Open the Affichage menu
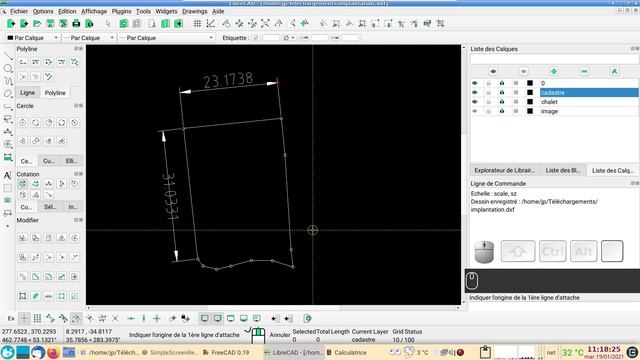The height and width of the screenshot is (360, 640). 94,11
